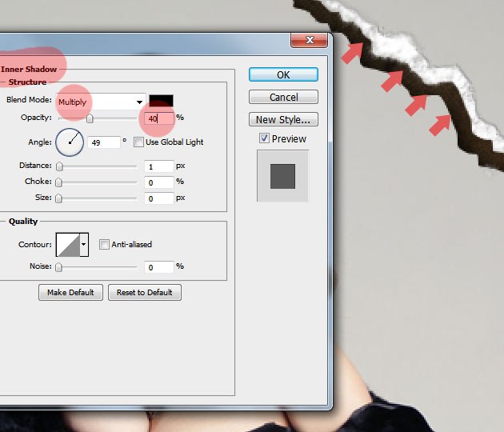Enable Use Global Light

[138, 142]
